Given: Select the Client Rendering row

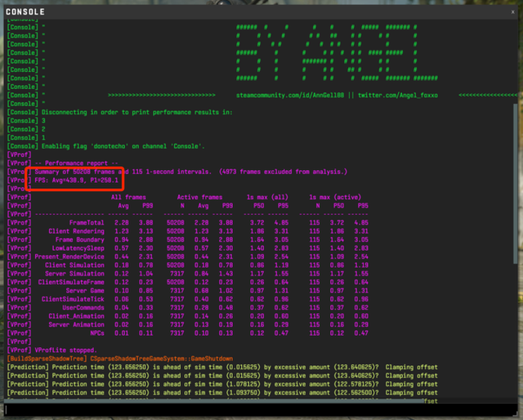Looking at the screenshot, I should click(x=77, y=231).
